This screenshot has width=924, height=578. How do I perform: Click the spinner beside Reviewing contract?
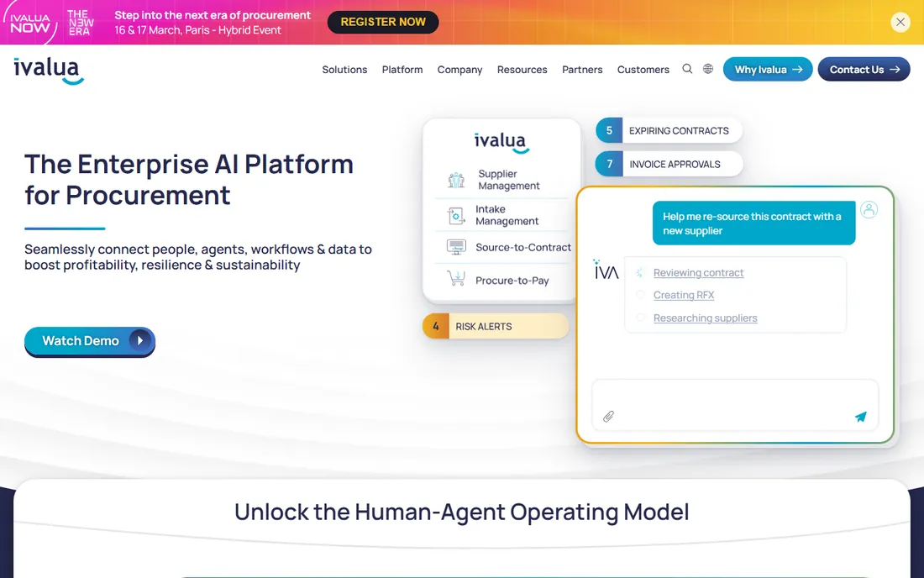[640, 273]
